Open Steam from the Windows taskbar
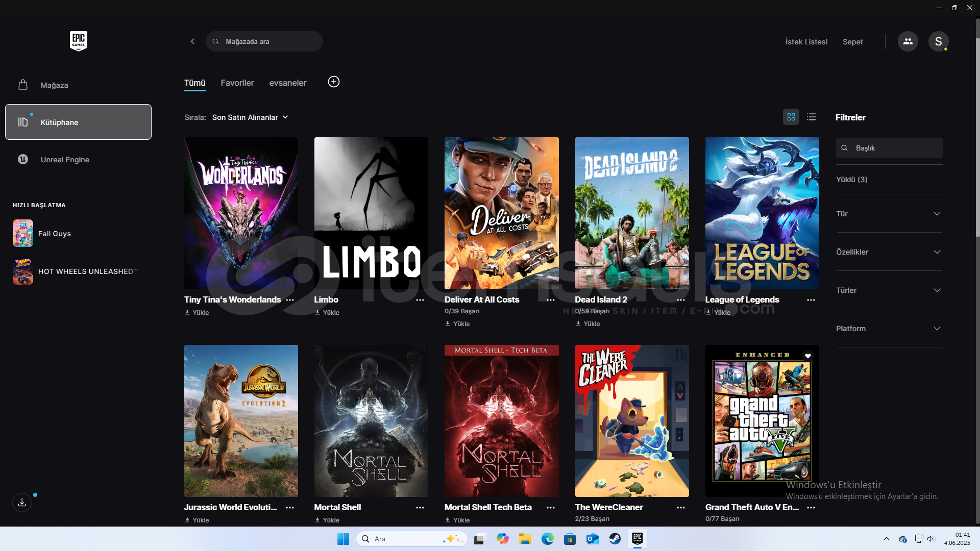980x551 pixels. coord(615,539)
